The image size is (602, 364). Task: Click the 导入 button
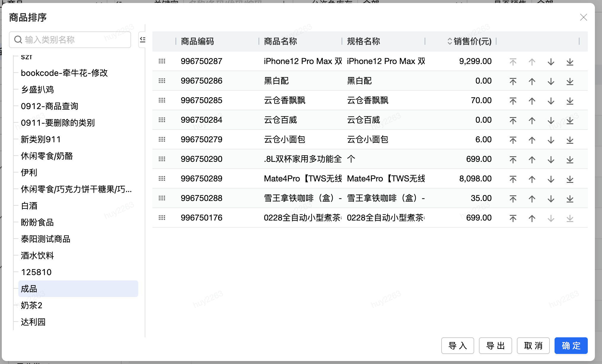pyautogui.click(x=457, y=346)
